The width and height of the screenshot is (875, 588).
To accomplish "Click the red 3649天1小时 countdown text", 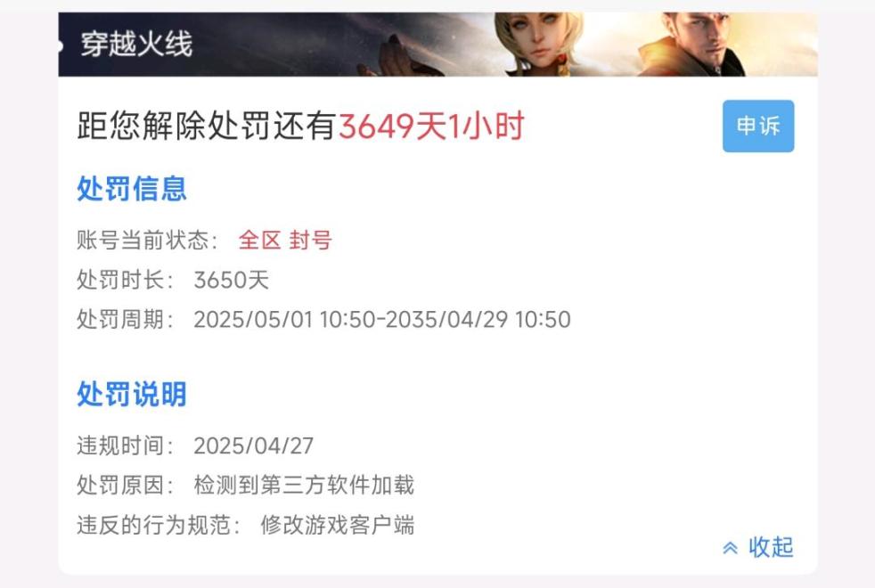I will pyautogui.click(x=431, y=127).
